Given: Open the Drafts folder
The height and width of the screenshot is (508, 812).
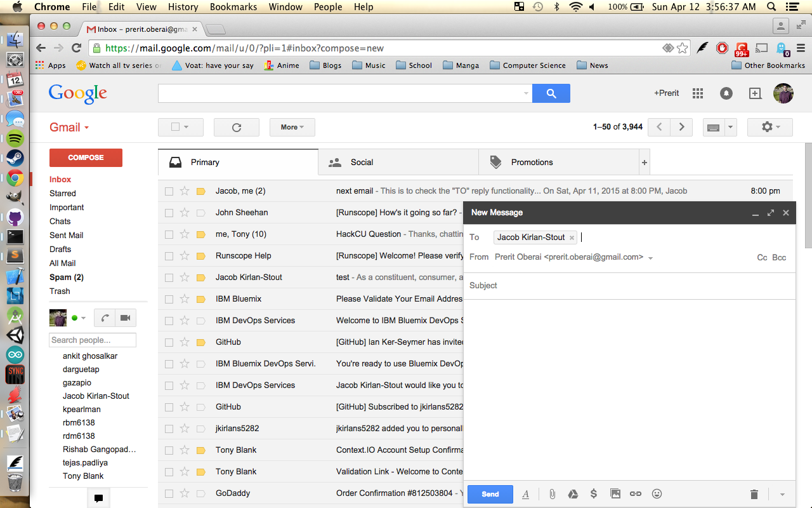Looking at the screenshot, I should coord(60,250).
